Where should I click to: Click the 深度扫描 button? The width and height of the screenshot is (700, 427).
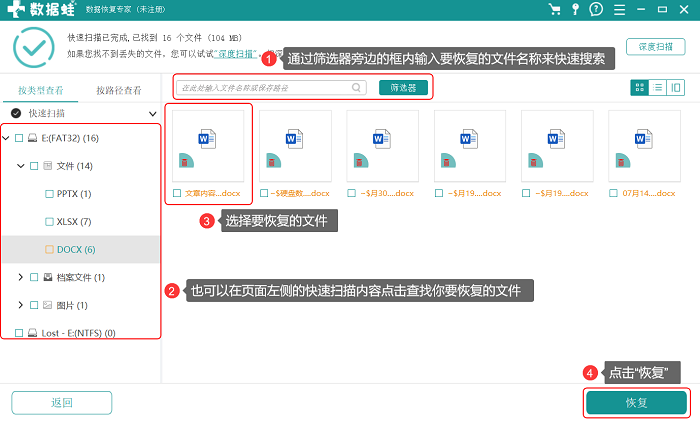655,46
